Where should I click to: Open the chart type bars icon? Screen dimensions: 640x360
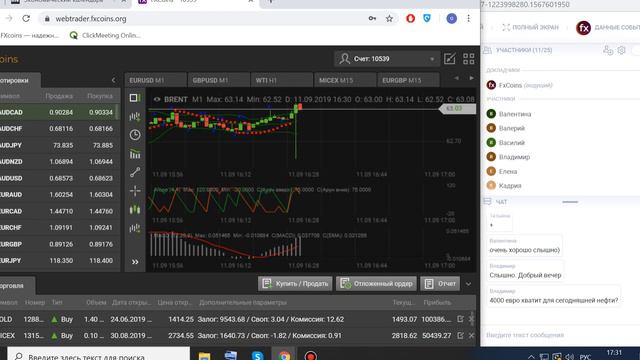coord(135,117)
